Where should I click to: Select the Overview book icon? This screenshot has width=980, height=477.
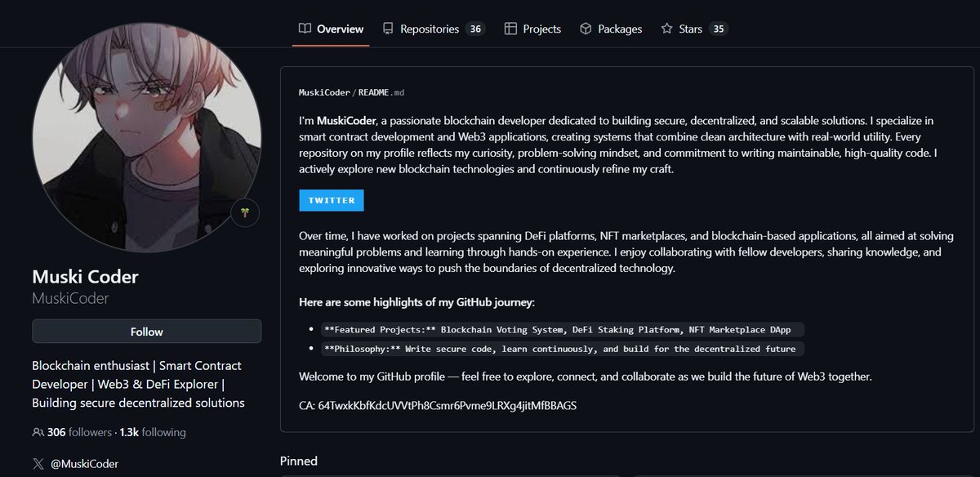303,28
